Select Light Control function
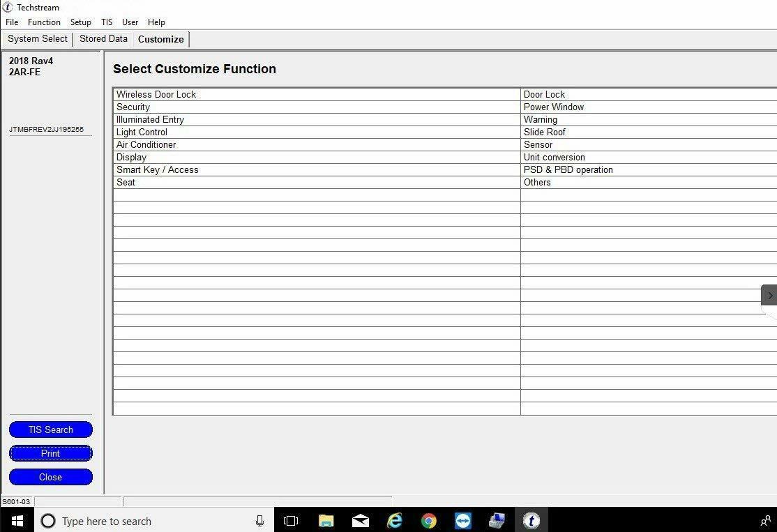 (317, 132)
